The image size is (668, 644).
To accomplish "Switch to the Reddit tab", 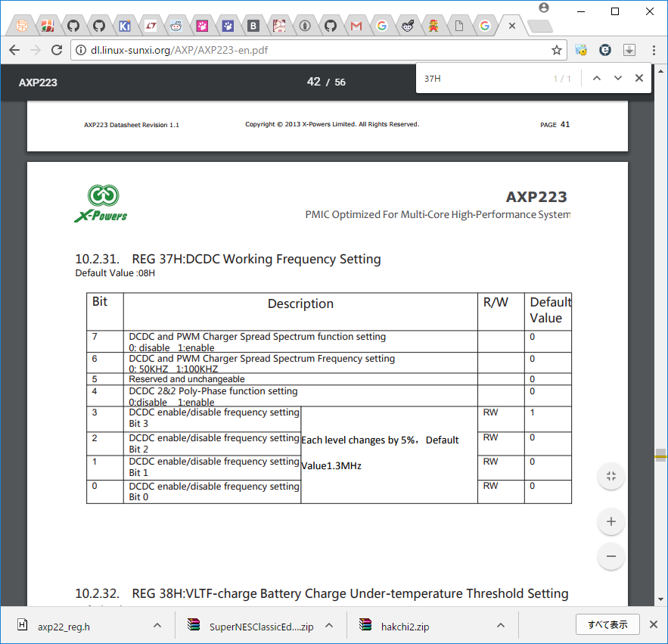I will point(176,26).
